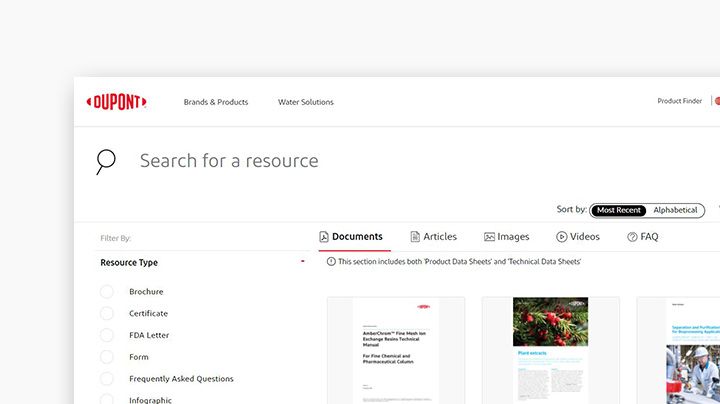Click the Videos tab play icon
The width and height of the screenshot is (720, 404).
[x=562, y=237]
